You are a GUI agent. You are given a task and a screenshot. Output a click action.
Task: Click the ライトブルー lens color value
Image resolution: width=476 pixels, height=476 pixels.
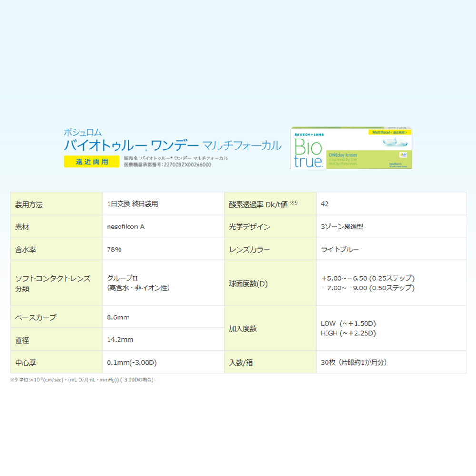coord(340,249)
